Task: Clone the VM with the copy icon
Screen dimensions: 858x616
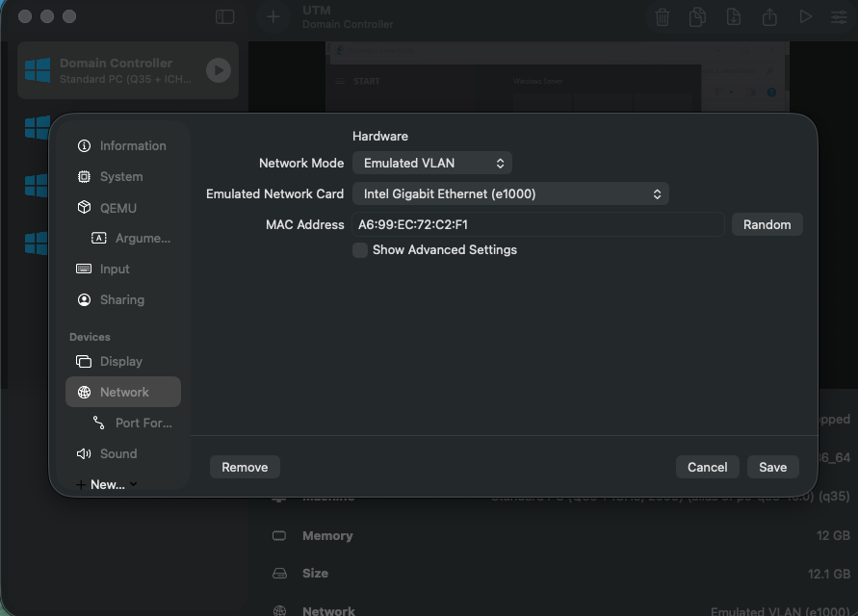Action: point(697,16)
